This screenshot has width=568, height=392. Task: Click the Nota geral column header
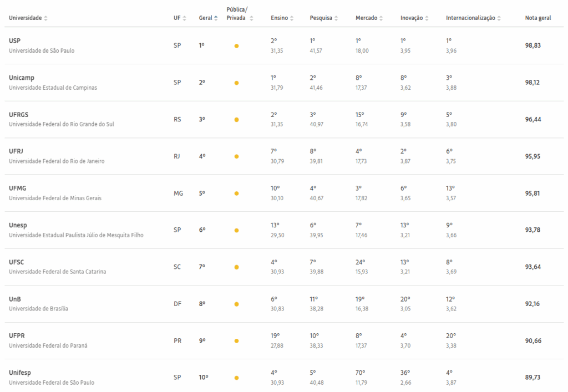coord(538,18)
